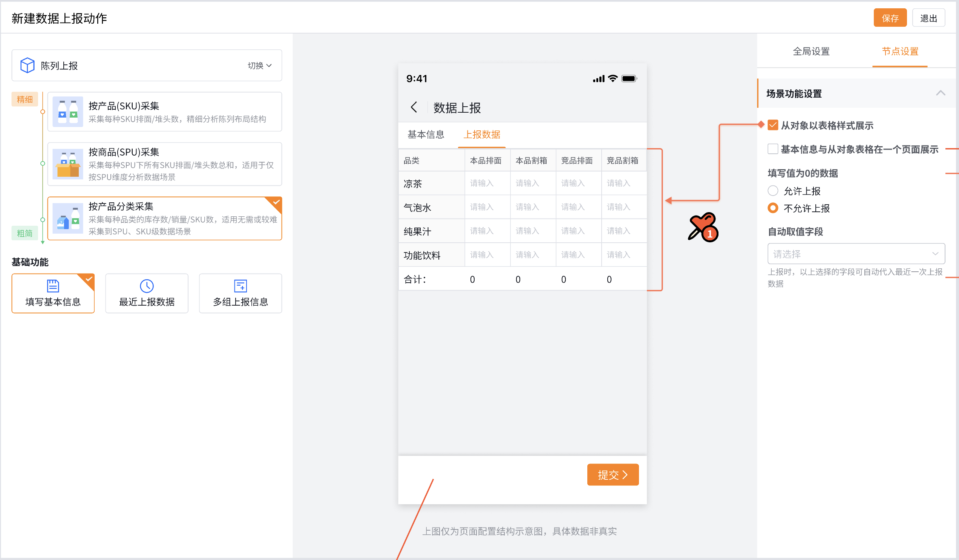Viewport: 959px width, 560px height.
Task: Click the 提交 button in the preview
Action: 613,474
